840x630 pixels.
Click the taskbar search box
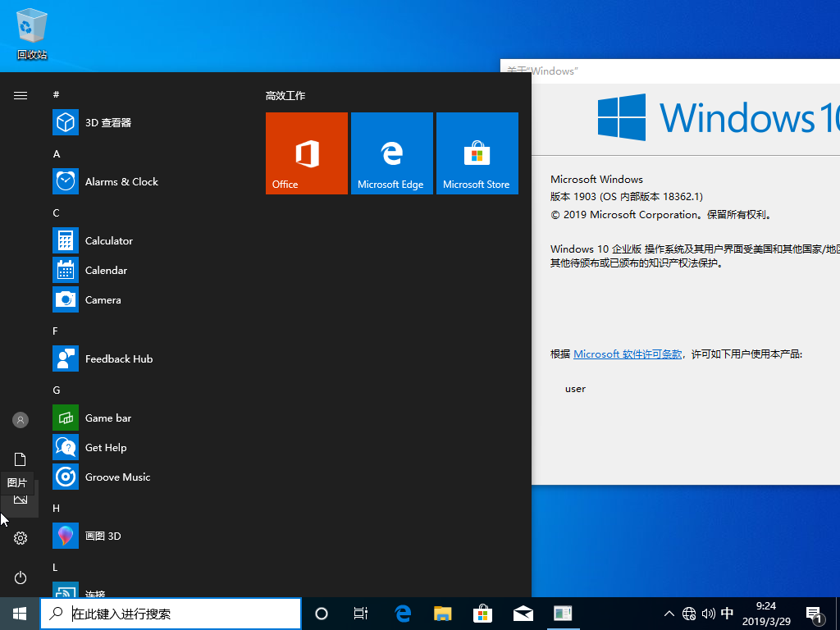coord(171,614)
